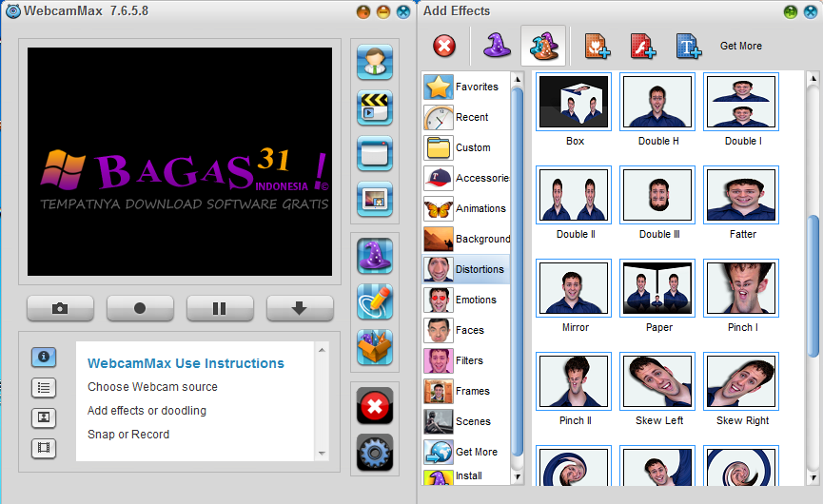This screenshot has width=823, height=504.
Task: Apply the Double I effect
Action: click(741, 102)
